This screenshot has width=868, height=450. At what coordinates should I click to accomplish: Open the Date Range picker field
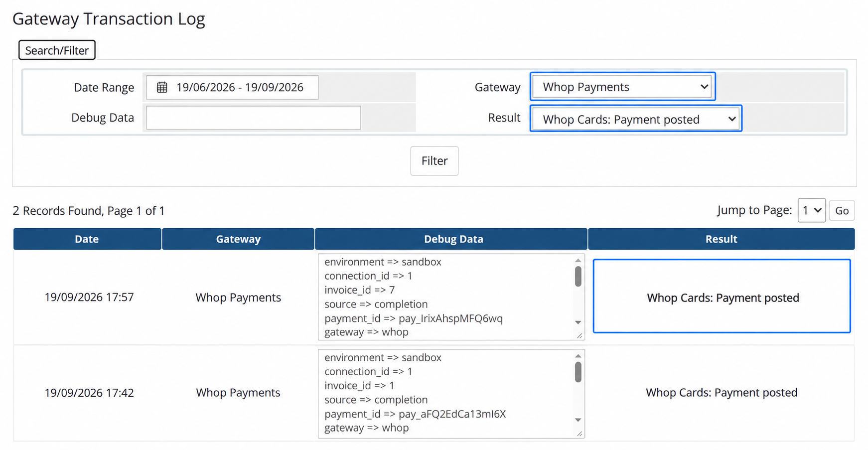click(x=232, y=87)
